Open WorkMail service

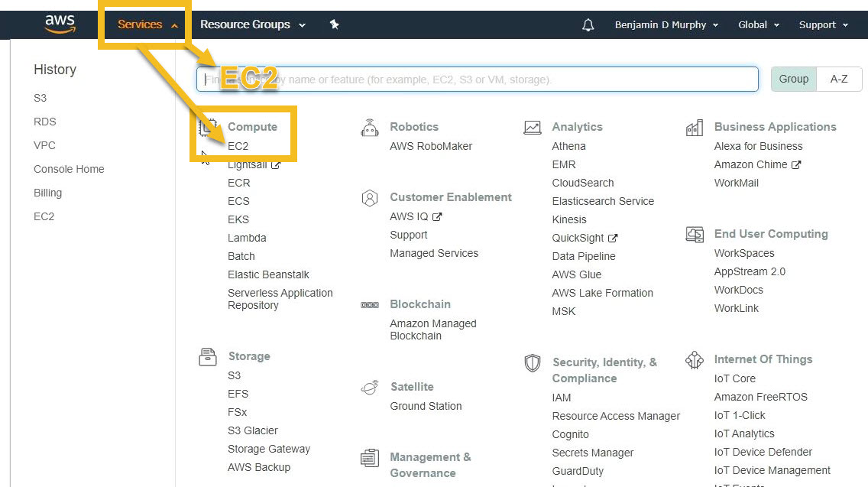point(737,183)
